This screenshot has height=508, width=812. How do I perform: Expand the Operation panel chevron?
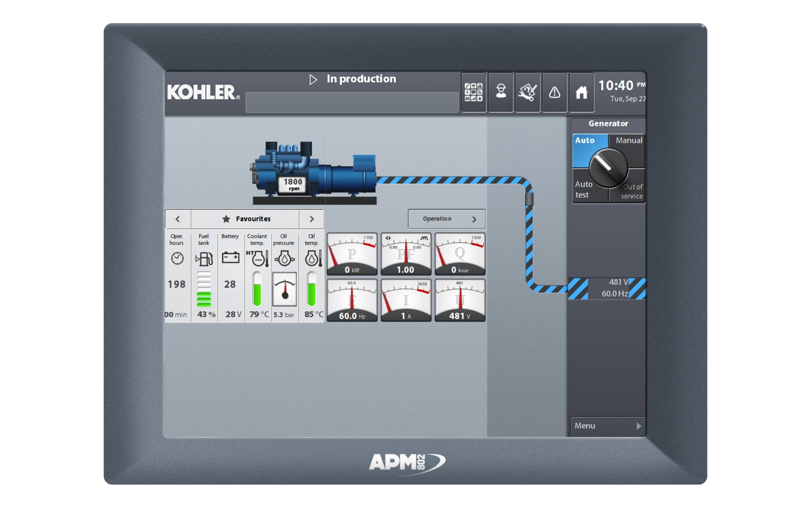[474, 219]
